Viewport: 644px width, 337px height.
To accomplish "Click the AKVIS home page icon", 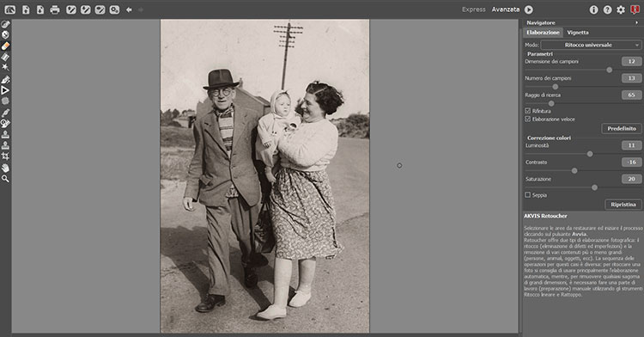I will [9, 9].
